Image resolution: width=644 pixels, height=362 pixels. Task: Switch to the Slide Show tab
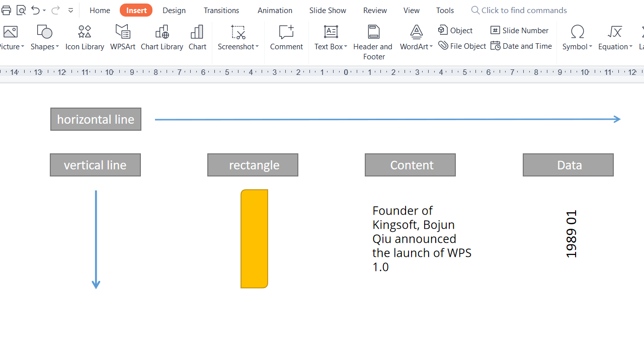click(328, 10)
